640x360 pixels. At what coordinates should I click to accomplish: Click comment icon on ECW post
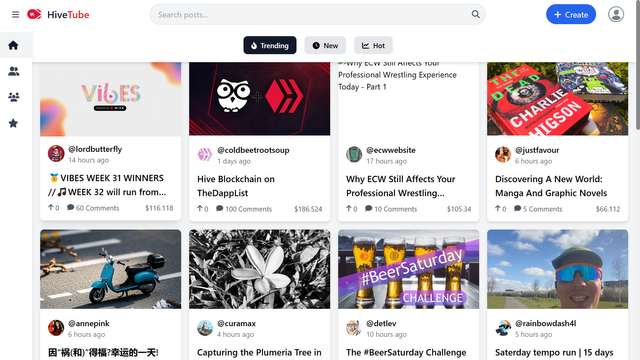tap(368, 209)
